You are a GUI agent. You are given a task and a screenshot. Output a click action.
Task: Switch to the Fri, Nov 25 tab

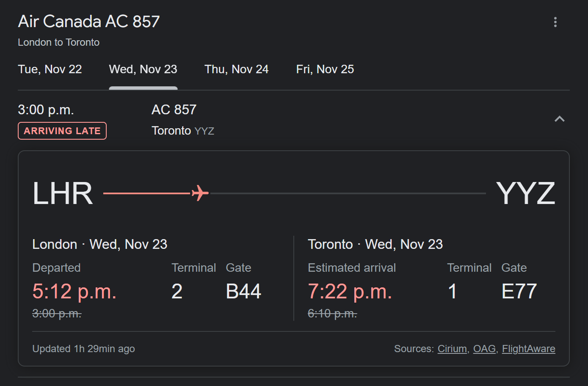[x=325, y=69]
